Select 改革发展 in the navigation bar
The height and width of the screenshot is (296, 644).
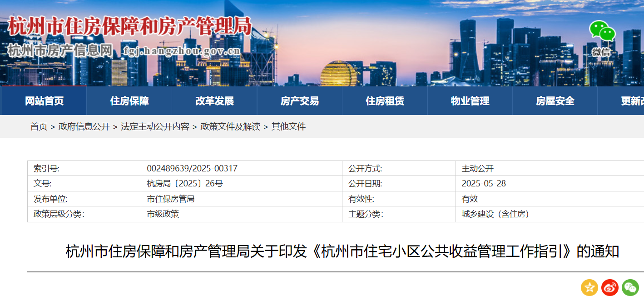coord(214,101)
